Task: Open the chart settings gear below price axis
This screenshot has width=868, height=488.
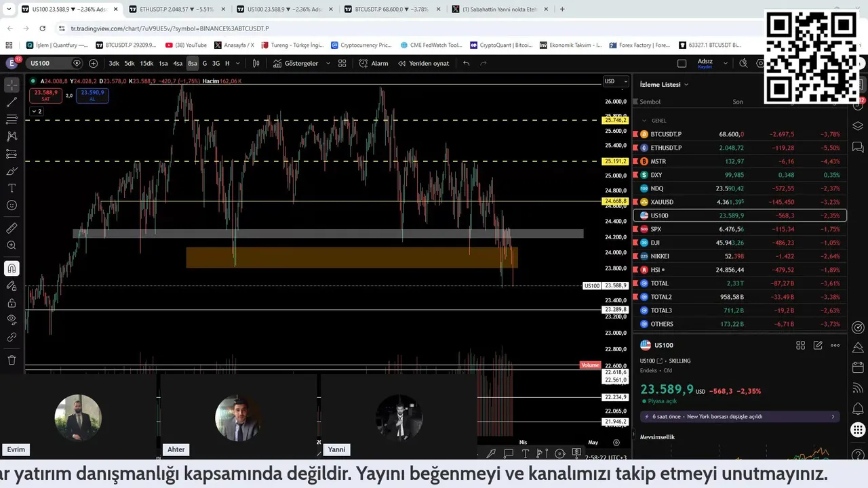Action: [x=616, y=443]
